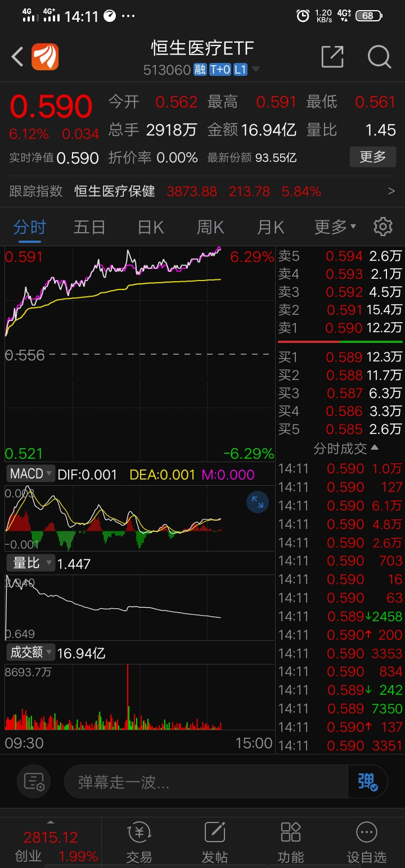Open the 交易 trade tab
Viewport: 405px width, 868px height.
[x=139, y=842]
